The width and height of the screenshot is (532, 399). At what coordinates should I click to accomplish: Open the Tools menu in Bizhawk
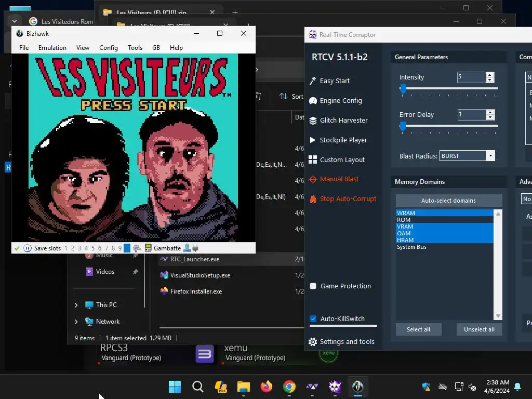click(135, 47)
